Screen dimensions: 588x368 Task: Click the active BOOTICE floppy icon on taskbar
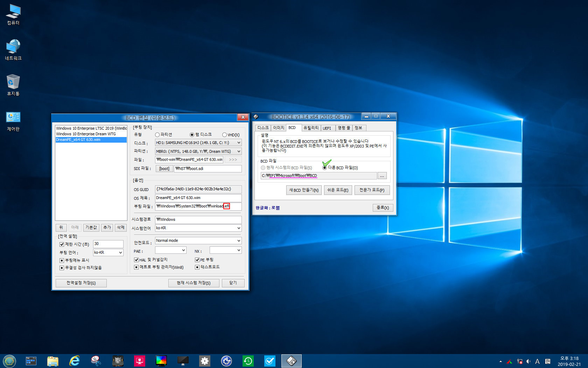tap(292, 361)
